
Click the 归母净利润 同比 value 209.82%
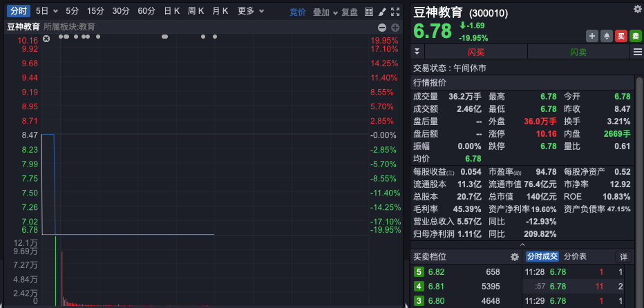click(x=540, y=234)
